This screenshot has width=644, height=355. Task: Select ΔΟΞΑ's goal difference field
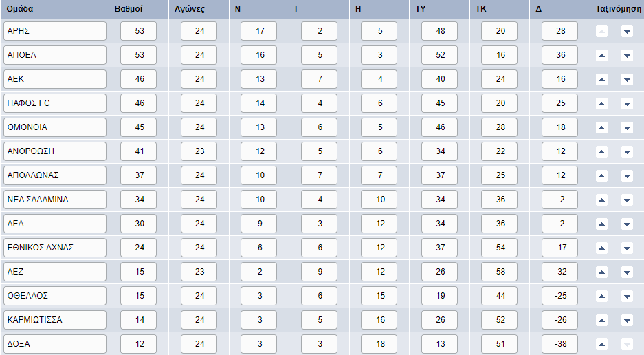click(x=559, y=344)
